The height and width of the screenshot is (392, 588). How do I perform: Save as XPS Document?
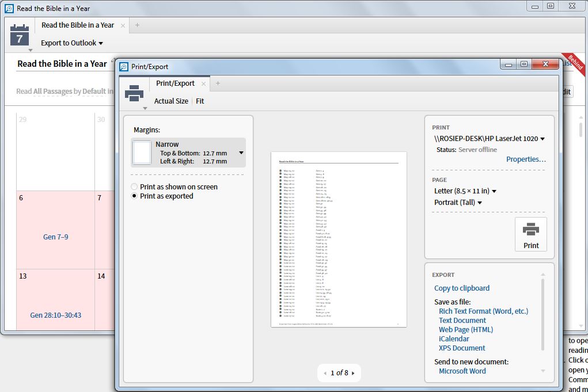point(462,348)
